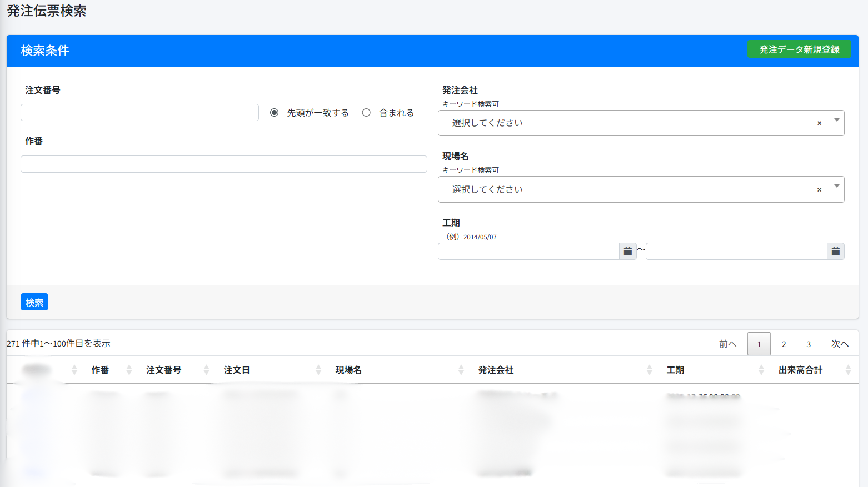Sort the table by 工期 column arrows

(761, 370)
